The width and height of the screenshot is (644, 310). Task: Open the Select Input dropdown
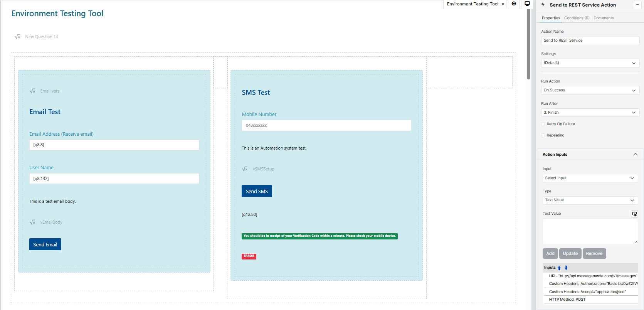[590, 178]
